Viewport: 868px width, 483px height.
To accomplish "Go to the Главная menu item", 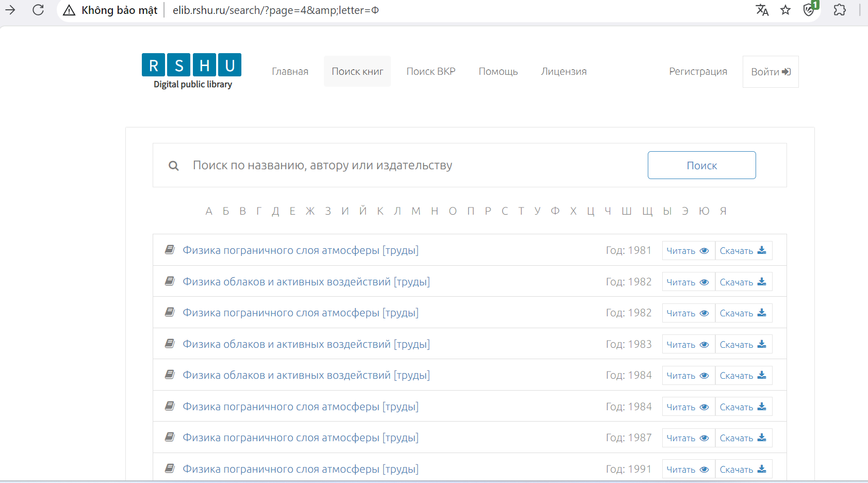I will [x=290, y=71].
